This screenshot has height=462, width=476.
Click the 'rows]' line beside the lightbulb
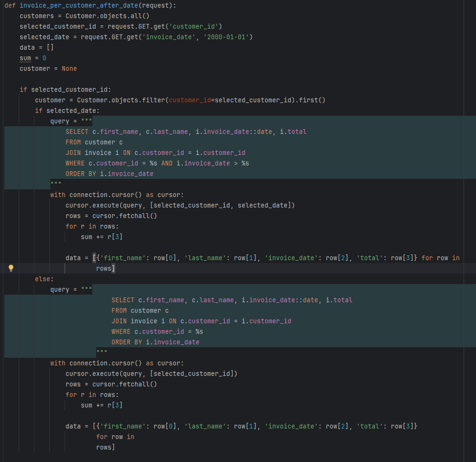pyautogui.click(x=105, y=268)
